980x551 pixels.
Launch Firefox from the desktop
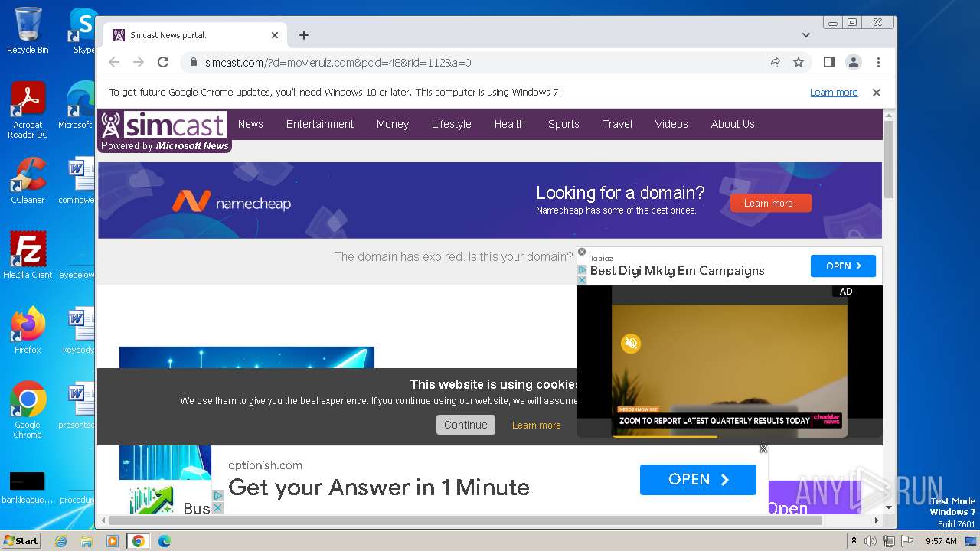pyautogui.click(x=28, y=330)
